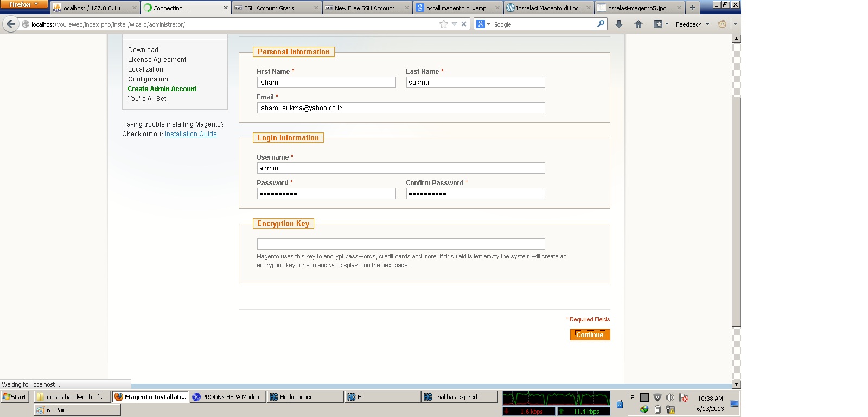The width and height of the screenshot is (868, 417).
Task: Open Trial has expired! taskbar item
Action: tap(459, 397)
